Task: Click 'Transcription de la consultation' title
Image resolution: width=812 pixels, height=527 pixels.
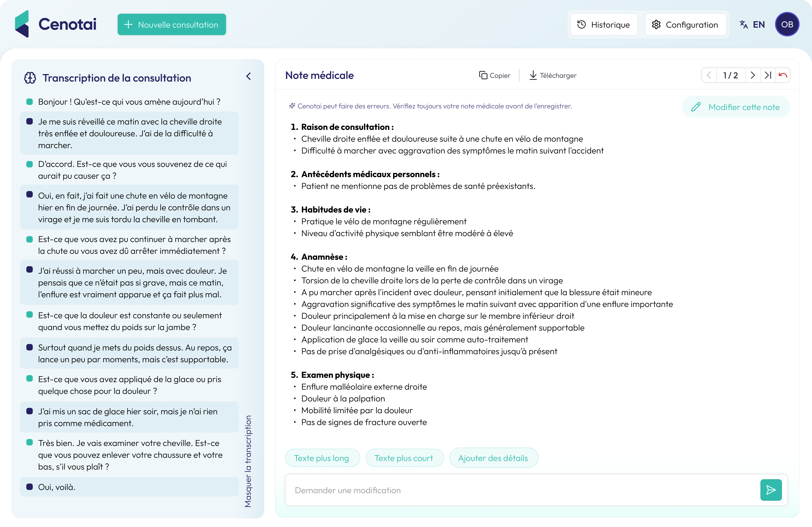Action: [x=117, y=78]
